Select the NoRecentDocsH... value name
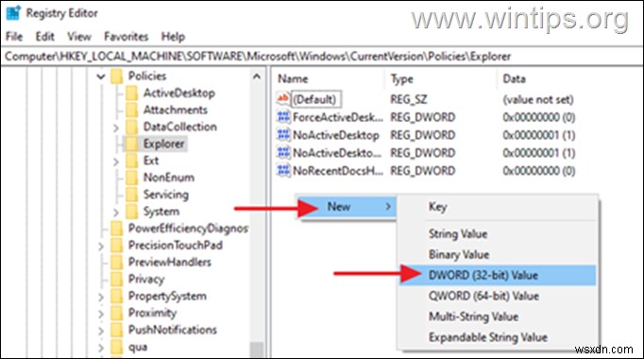644x359 pixels. (x=338, y=170)
